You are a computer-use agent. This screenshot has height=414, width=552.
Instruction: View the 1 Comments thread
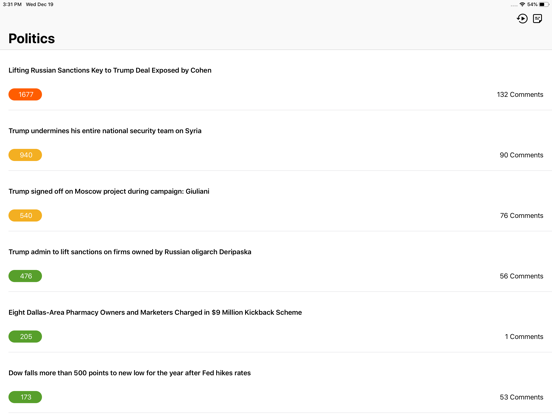pyautogui.click(x=524, y=337)
